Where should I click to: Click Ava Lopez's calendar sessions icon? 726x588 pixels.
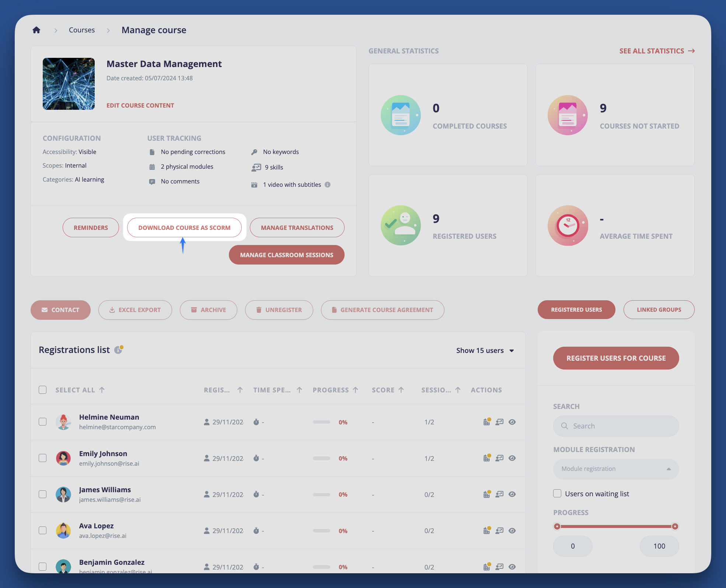click(487, 531)
